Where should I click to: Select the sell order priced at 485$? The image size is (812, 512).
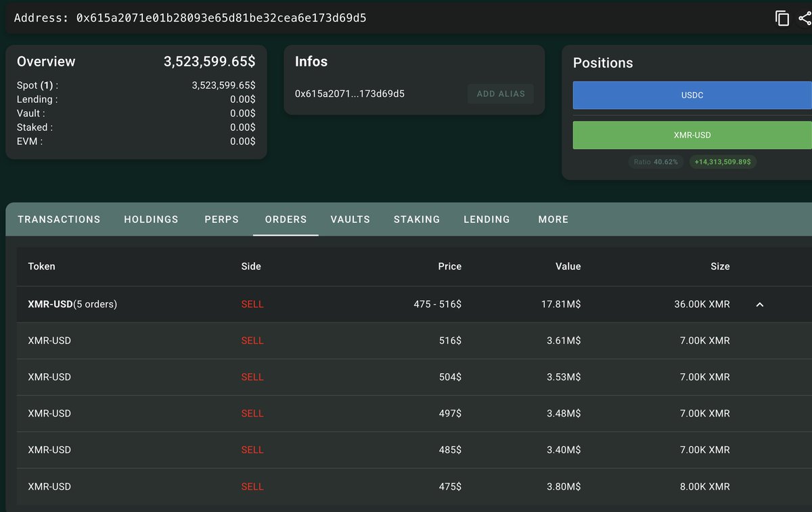(414, 450)
